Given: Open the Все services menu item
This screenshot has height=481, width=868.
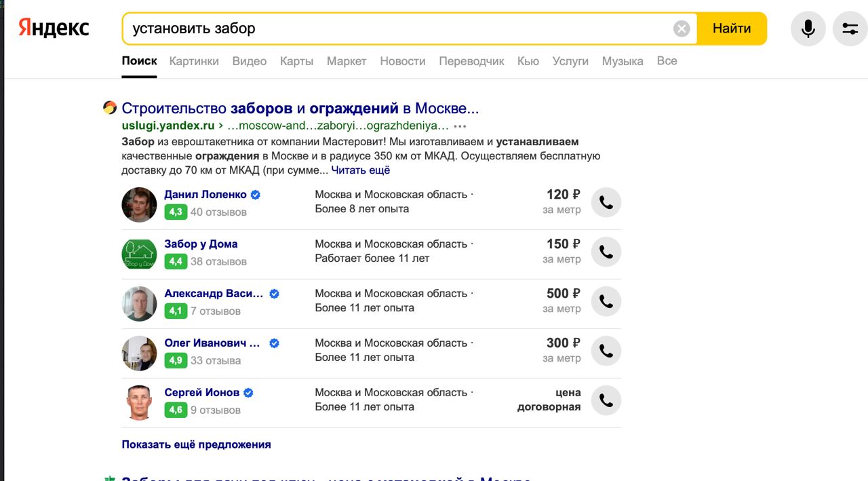Looking at the screenshot, I should tap(667, 61).
